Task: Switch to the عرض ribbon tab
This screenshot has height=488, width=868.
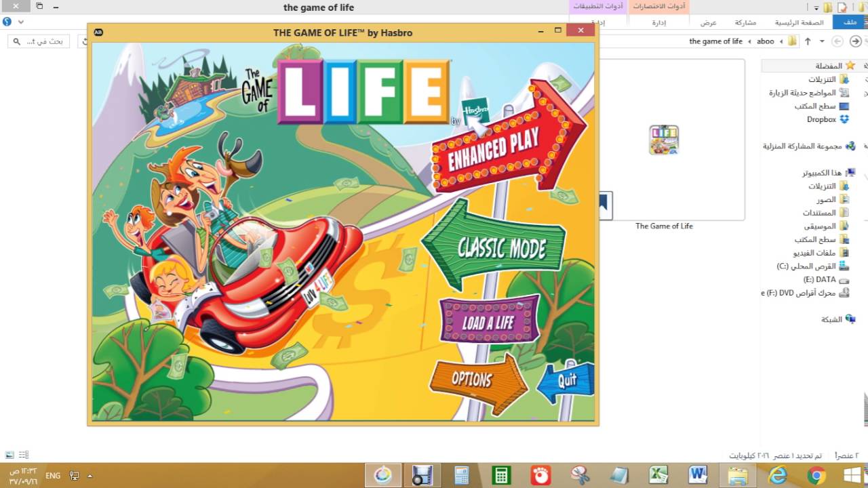Action: (x=708, y=22)
